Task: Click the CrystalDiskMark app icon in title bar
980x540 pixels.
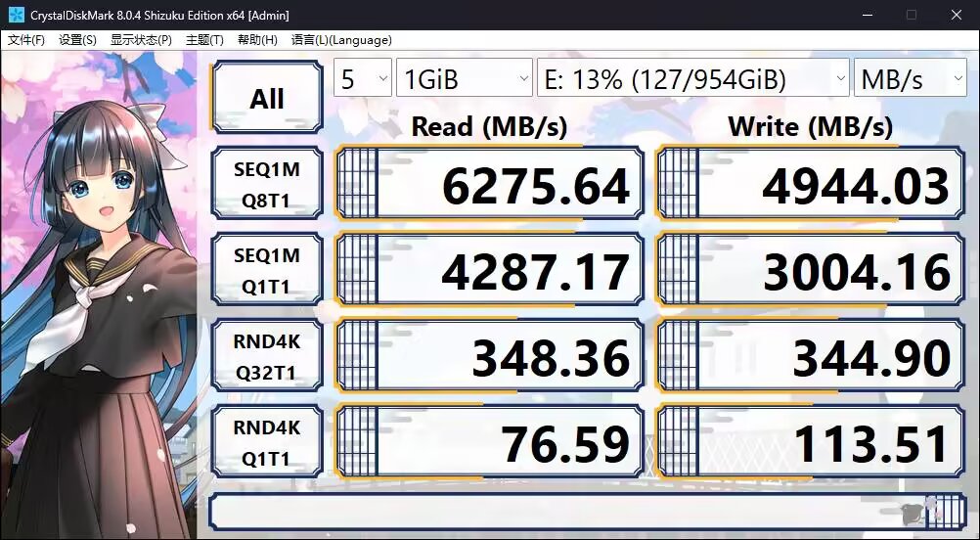Action: point(17,15)
